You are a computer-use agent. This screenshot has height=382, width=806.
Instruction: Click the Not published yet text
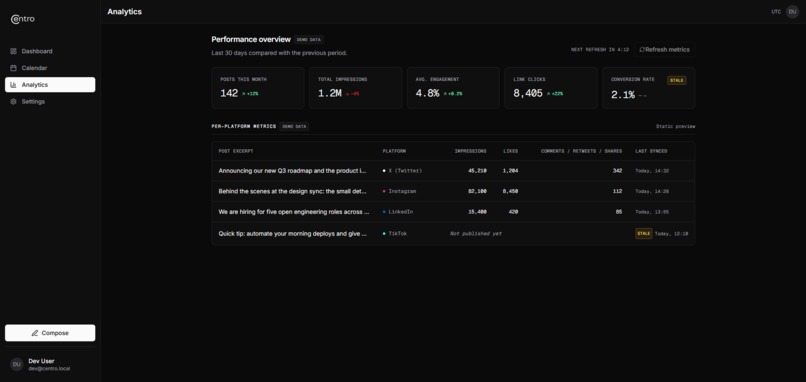475,233
